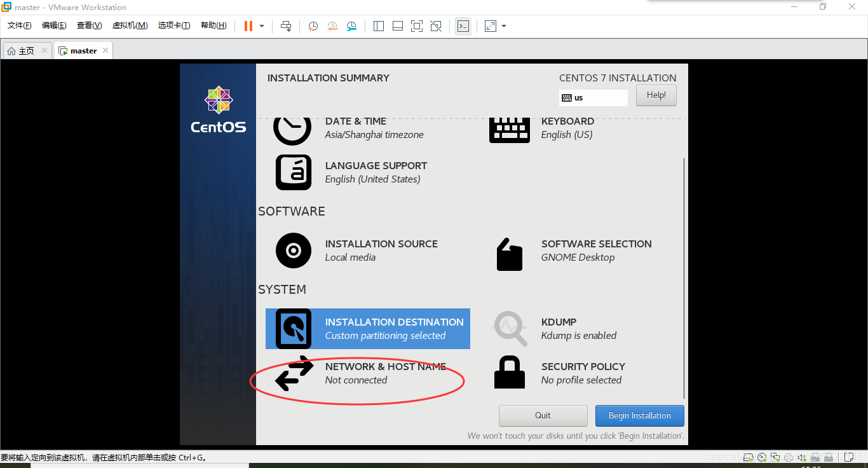
Task: Expand the power options dropdown arrow
Action: (x=262, y=26)
